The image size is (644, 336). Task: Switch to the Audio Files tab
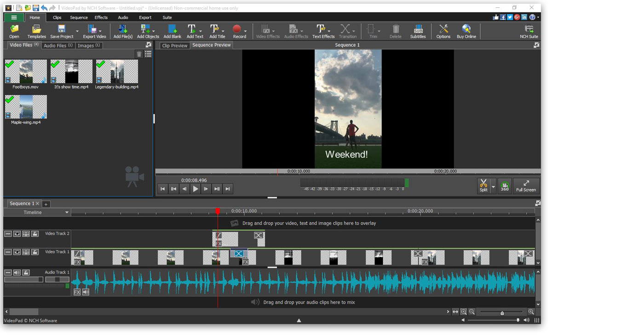57,46
